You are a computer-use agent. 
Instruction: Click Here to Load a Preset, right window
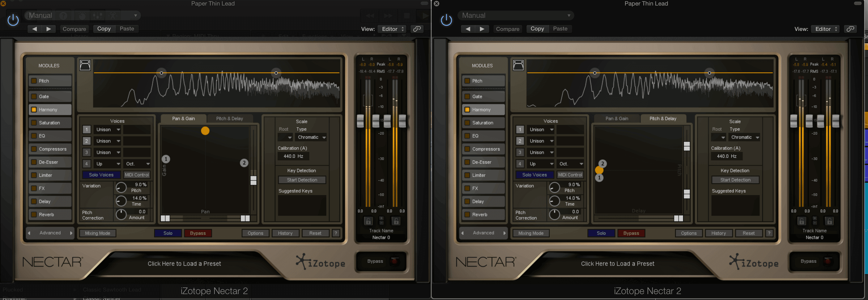point(617,264)
